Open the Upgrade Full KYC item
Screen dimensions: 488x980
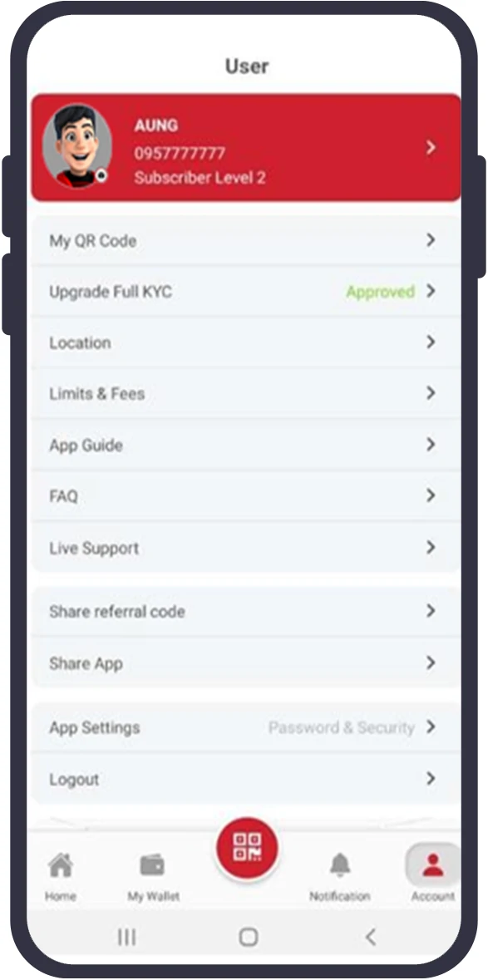246,292
